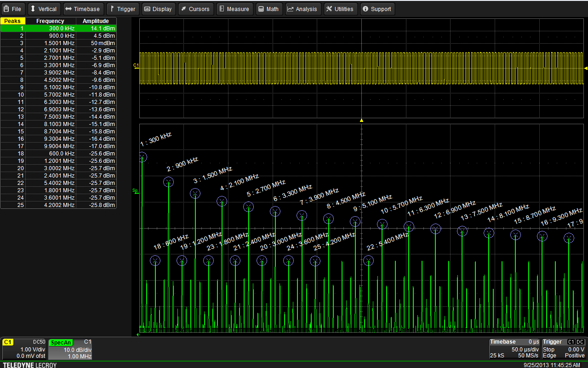
Task: Click peak marker labeled 22 : 5.400 MHz
Action: [368, 261]
